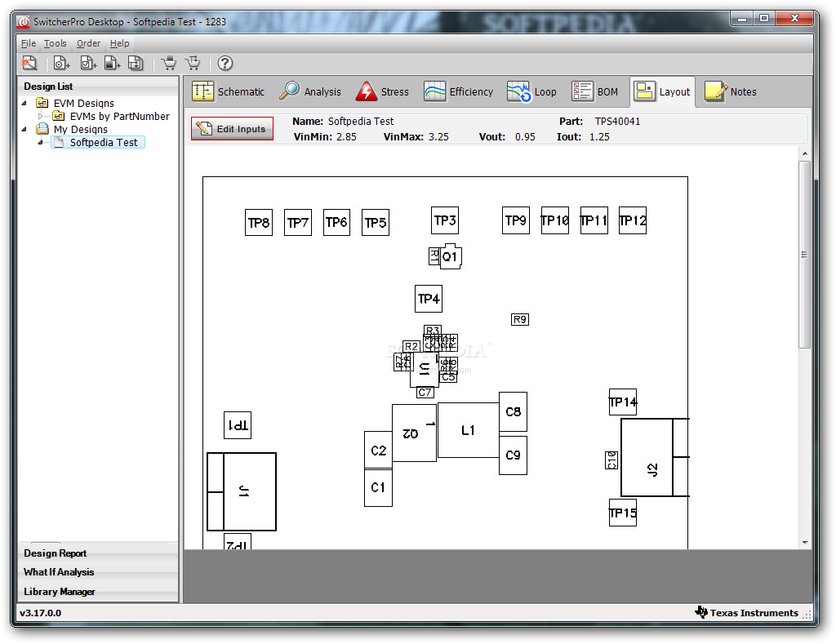Image resolution: width=836 pixels, height=644 pixels.
Task: Click the R9 resistor footprint
Action: [x=520, y=319]
